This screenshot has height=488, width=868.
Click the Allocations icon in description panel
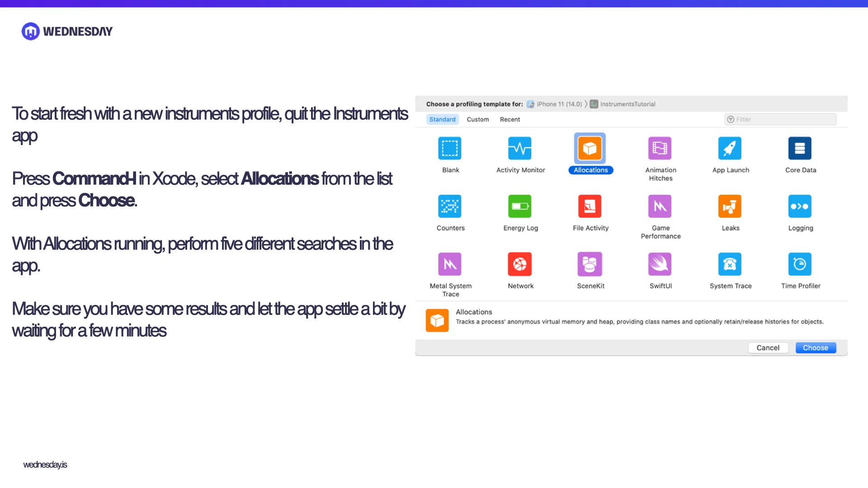click(x=437, y=320)
